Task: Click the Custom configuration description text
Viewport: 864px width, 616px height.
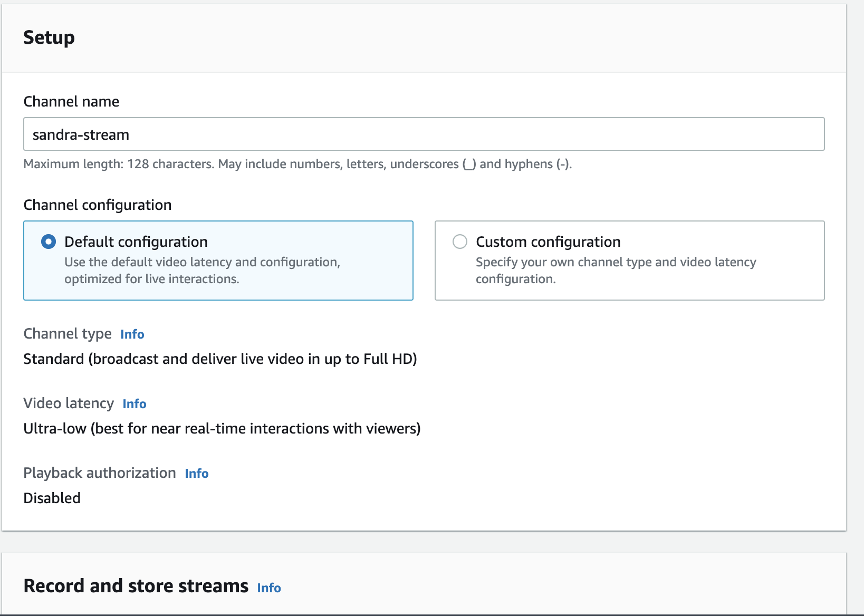Action: pyautogui.click(x=616, y=271)
